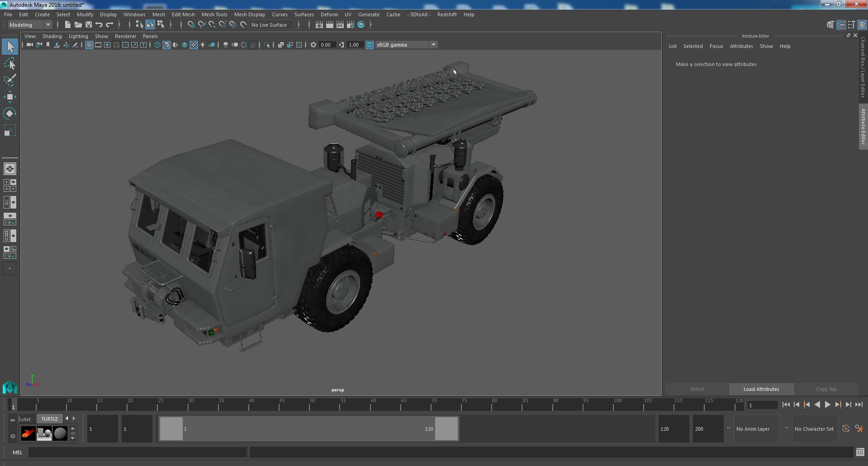This screenshot has width=868, height=466.
Task: Open a scene via folder icon
Action: pos(78,24)
